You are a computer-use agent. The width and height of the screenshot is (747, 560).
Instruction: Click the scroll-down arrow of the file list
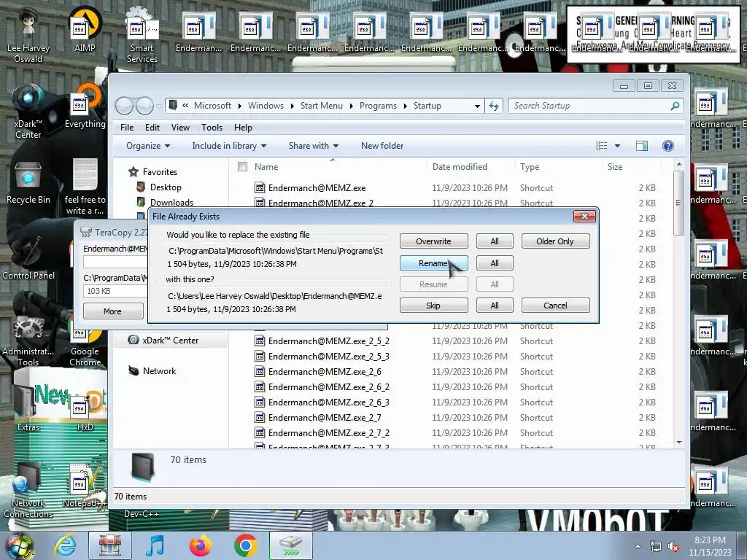click(x=679, y=443)
